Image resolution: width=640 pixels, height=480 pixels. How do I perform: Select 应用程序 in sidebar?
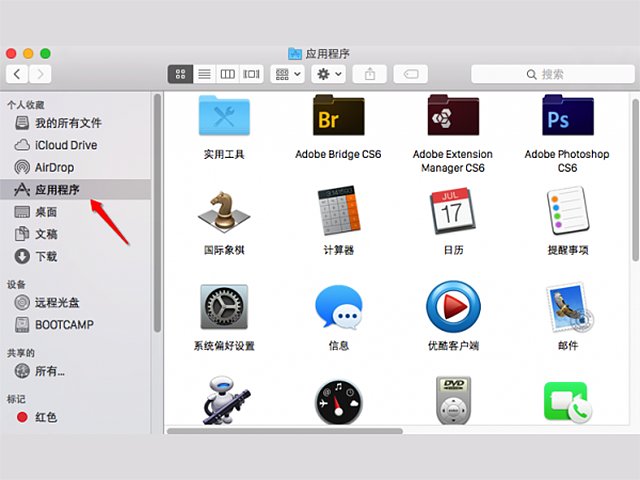click(76, 189)
